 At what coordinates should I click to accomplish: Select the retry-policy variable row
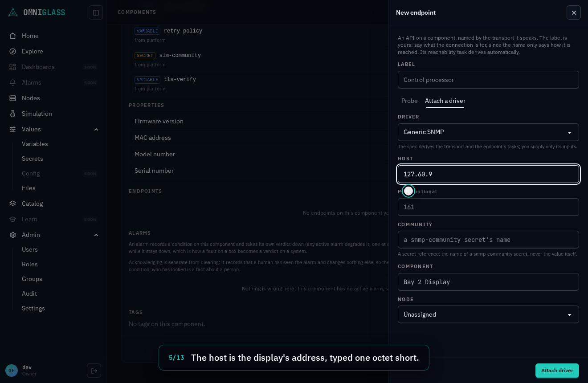click(x=259, y=35)
